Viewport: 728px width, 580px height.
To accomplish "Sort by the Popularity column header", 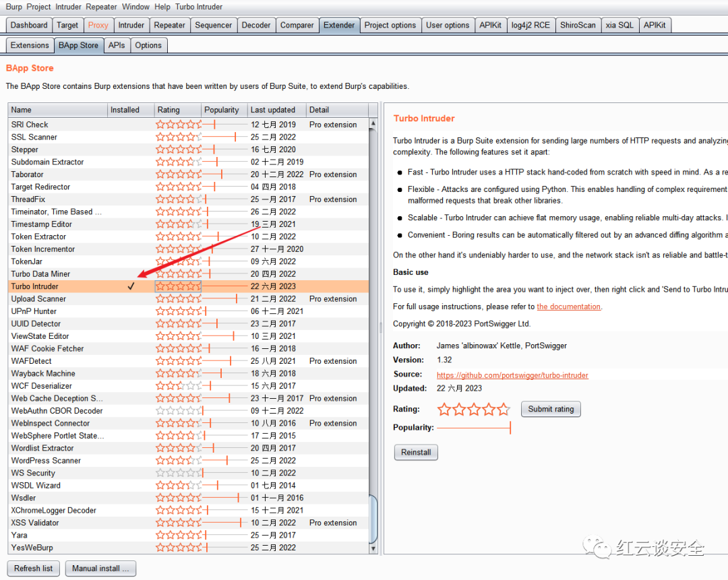I will click(224, 110).
